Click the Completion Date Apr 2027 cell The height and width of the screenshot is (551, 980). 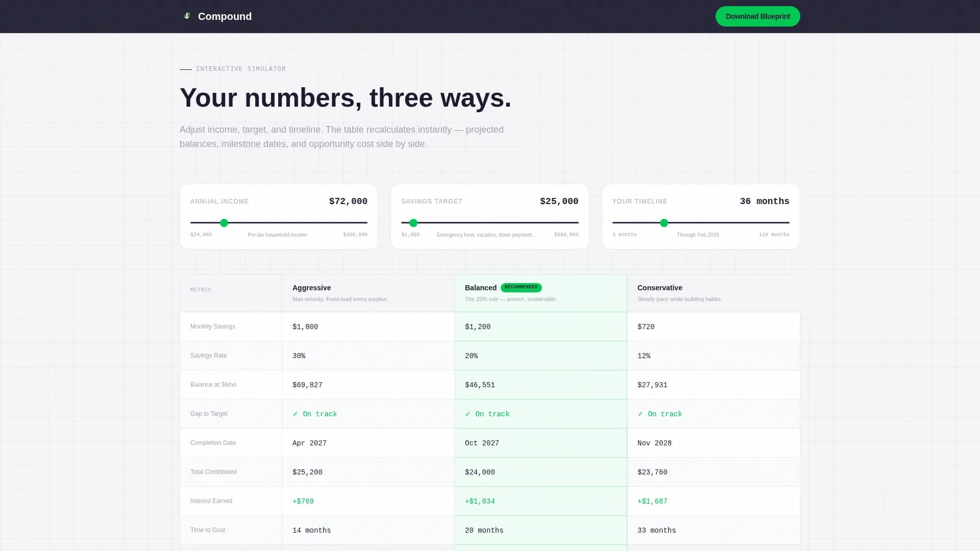coord(309,443)
